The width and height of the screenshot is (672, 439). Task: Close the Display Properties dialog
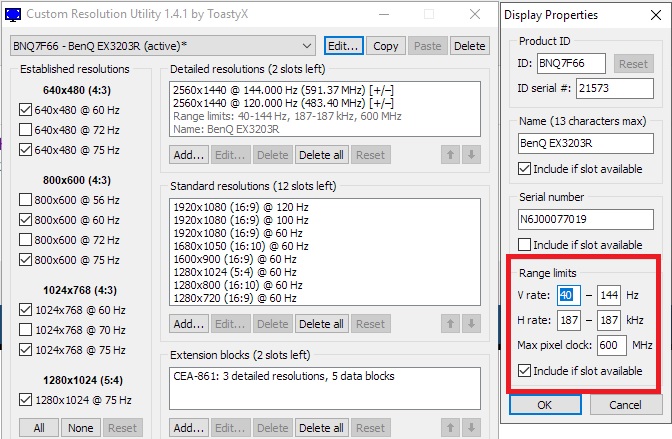(656, 15)
